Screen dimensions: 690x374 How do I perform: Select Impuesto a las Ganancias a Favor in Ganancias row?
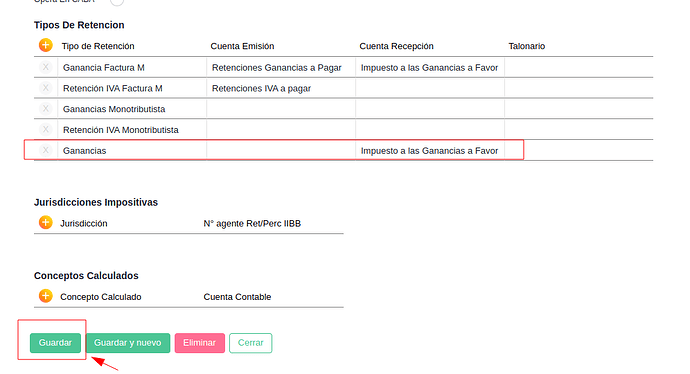[x=430, y=150]
